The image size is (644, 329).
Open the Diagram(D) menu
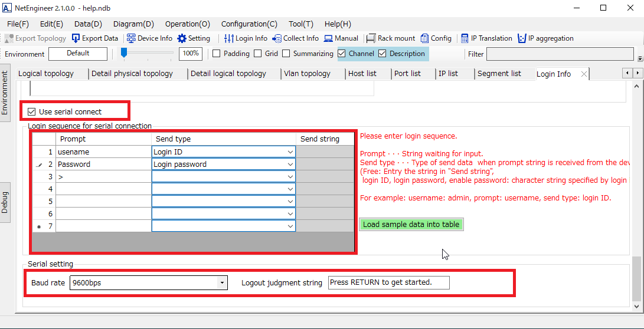(133, 24)
